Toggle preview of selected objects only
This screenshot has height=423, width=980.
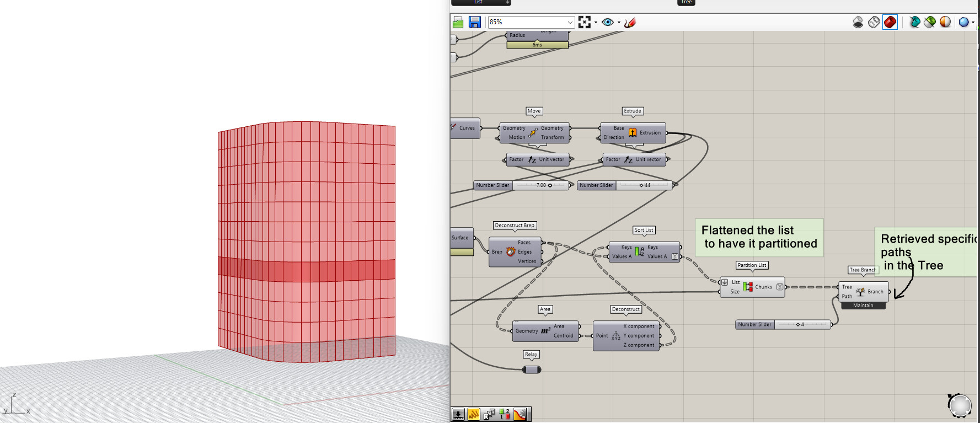point(915,22)
